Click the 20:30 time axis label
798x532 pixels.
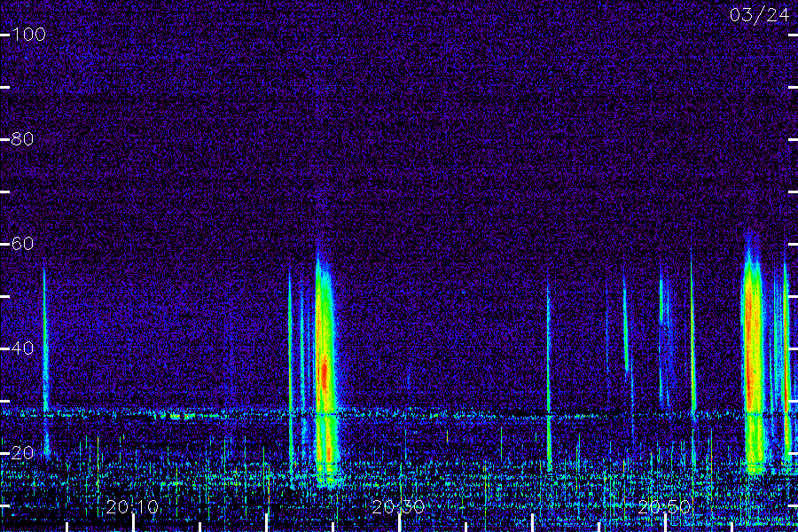tap(398, 506)
